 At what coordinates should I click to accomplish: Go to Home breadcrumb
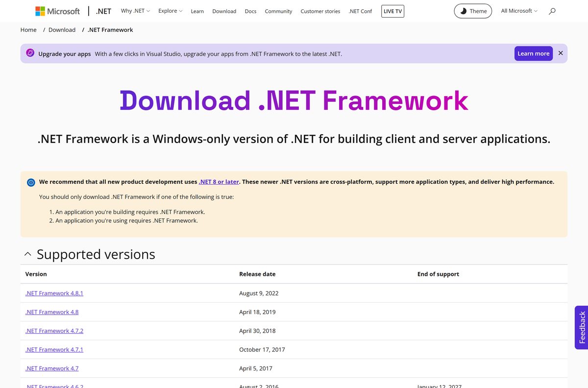click(x=28, y=30)
